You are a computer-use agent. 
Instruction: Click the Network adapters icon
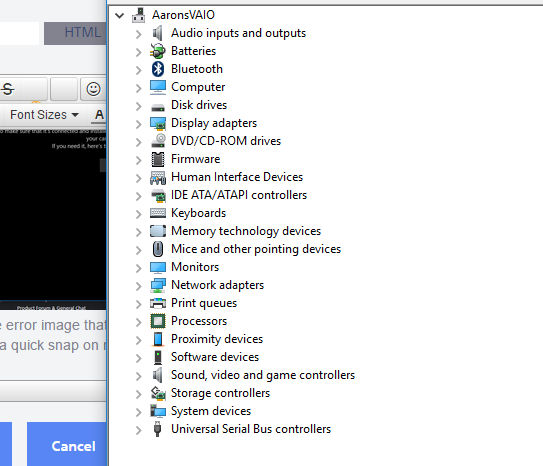click(x=158, y=285)
